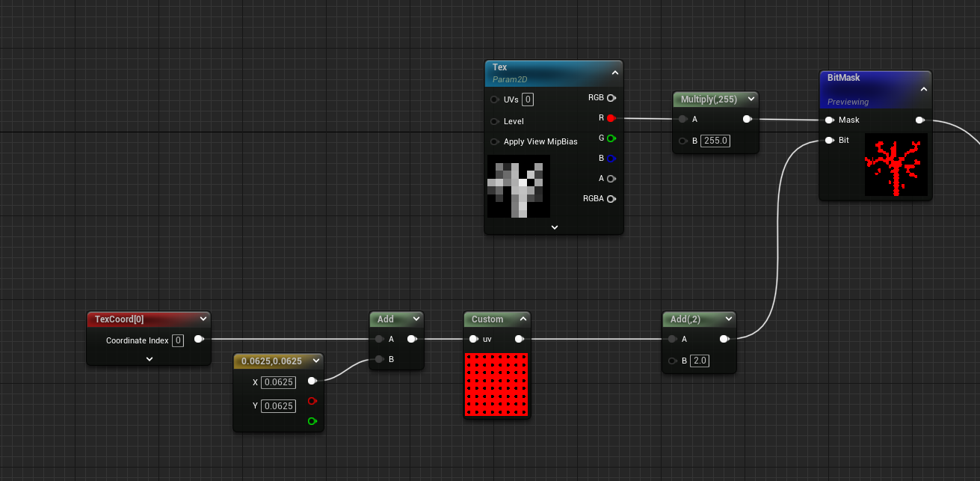The height and width of the screenshot is (481, 980).
Task: Click the green output pin of constant node
Action: pos(312,421)
